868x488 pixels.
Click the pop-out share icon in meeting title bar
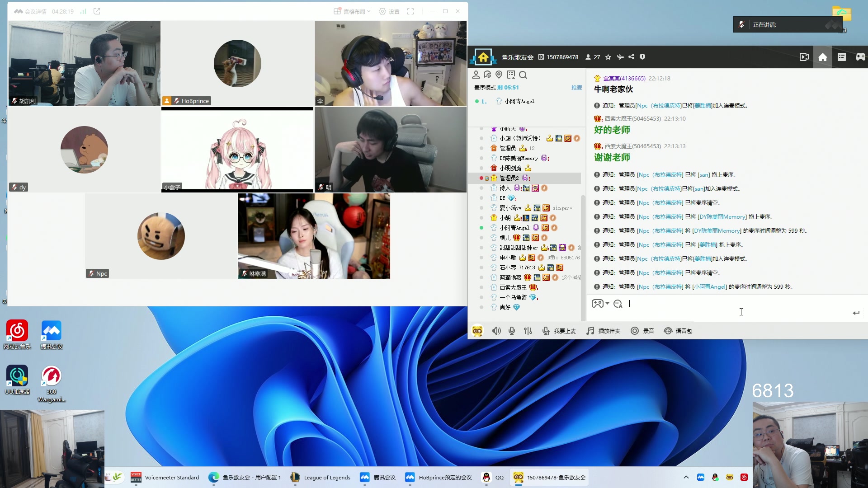[97, 11]
